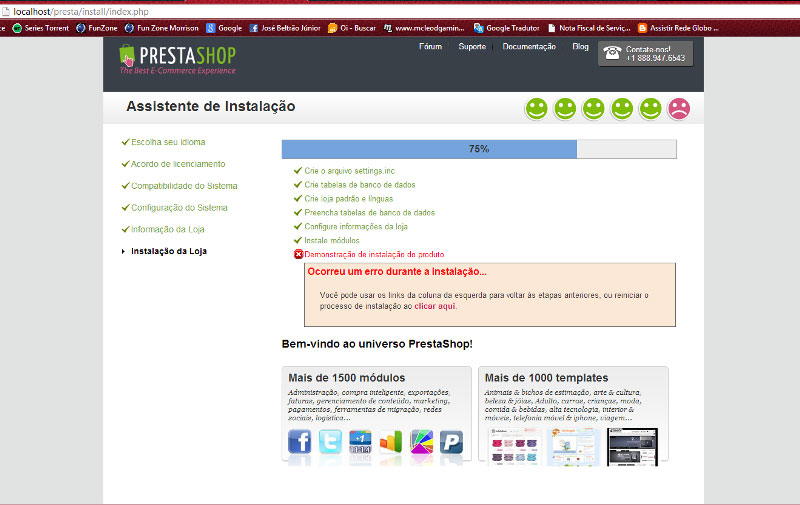800x505 pixels.
Task: Open the Nota Fiscal de Serviç... bookmark
Action: [589, 28]
